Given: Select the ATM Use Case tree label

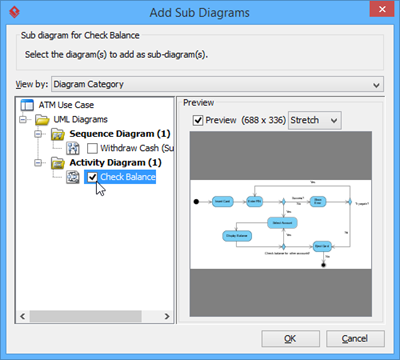Looking at the screenshot, I should click(66, 105).
